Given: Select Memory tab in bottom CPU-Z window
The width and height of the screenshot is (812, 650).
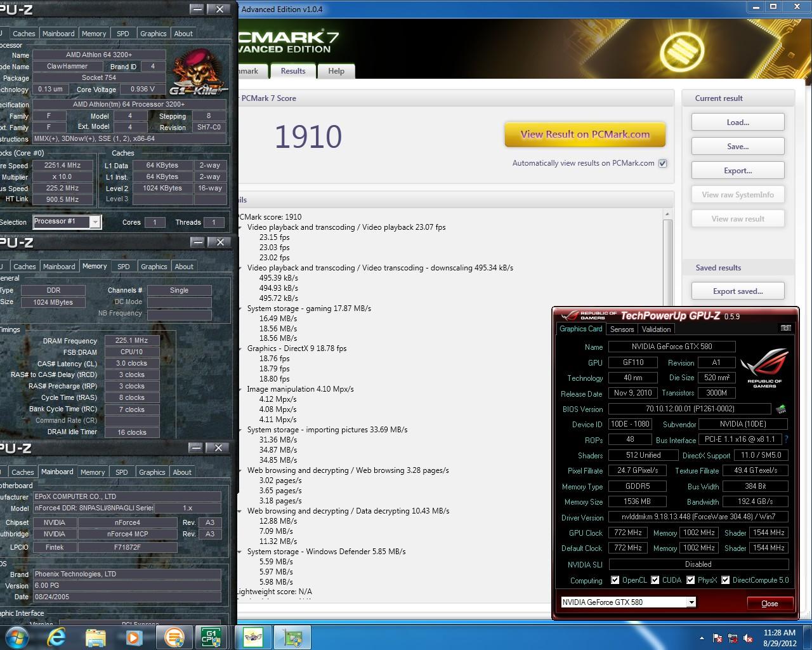Looking at the screenshot, I should [93, 472].
